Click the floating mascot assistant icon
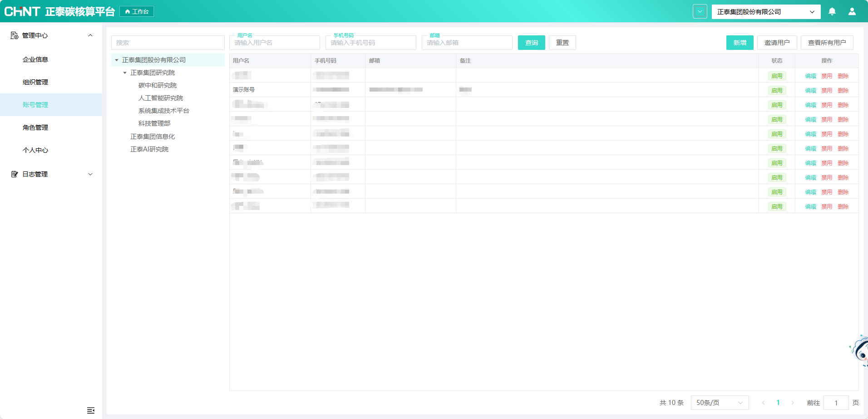The image size is (868, 419). pyautogui.click(x=859, y=351)
